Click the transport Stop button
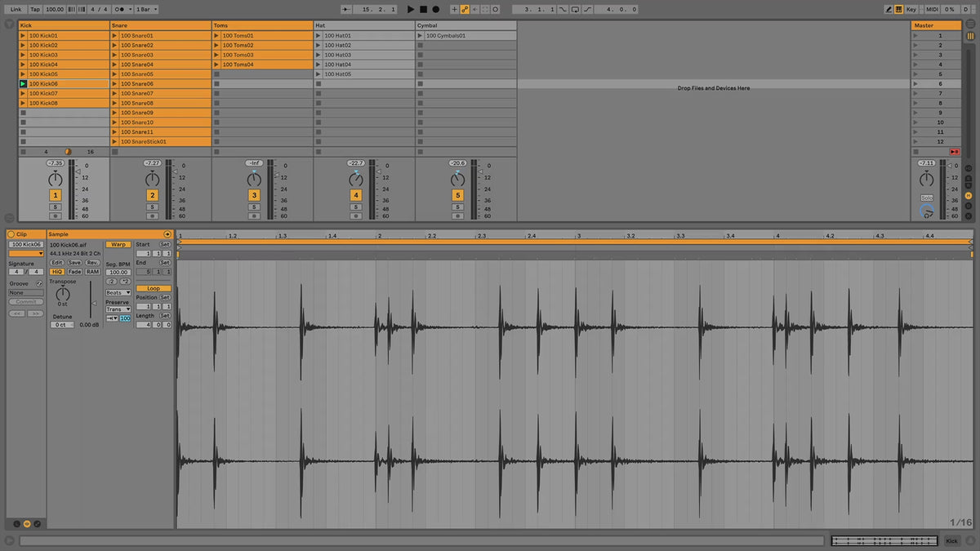The height and width of the screenshot is (551, 980). 423,9
